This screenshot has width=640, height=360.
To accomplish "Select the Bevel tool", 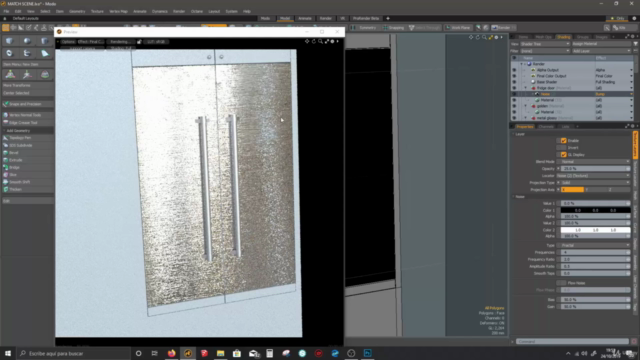I will pyautogui.click(x=27, y=153).
